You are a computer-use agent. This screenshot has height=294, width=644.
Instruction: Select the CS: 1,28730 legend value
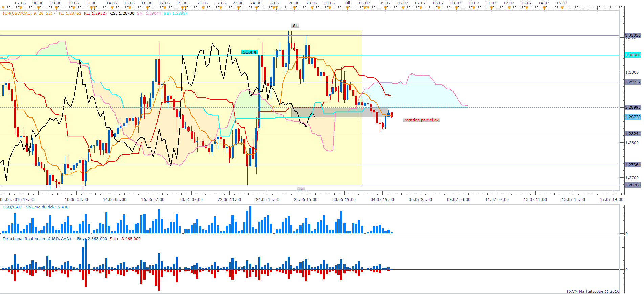[x=122, y=13]
